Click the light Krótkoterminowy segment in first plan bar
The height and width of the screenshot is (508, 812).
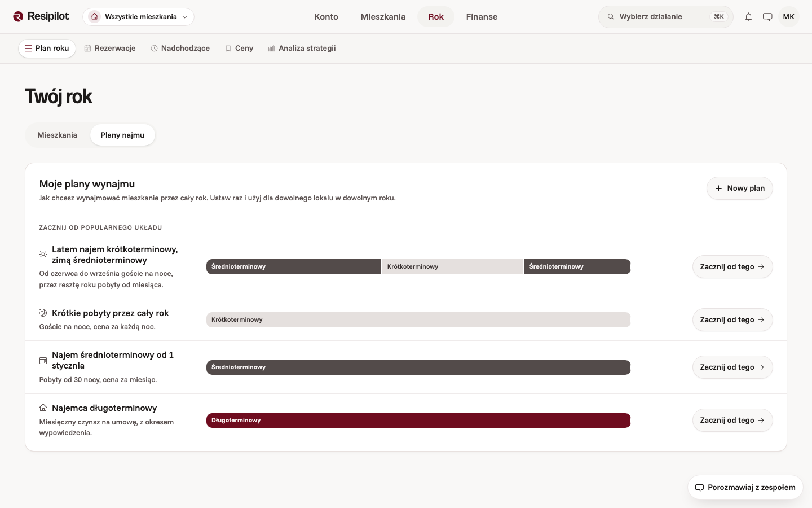[452, 266]
